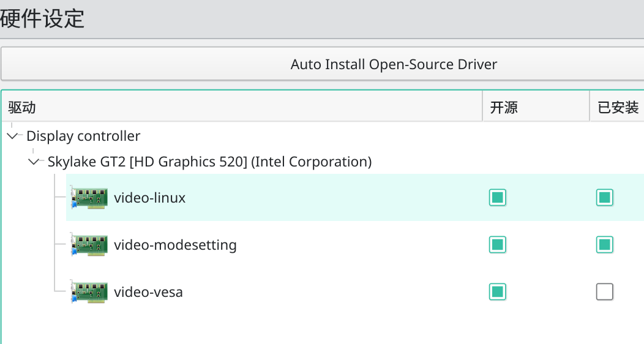Uncheck video-modesetting 已安装 checkbox
Image resolution: width=644 pixels, height=344 pixels.
point(605,245)
